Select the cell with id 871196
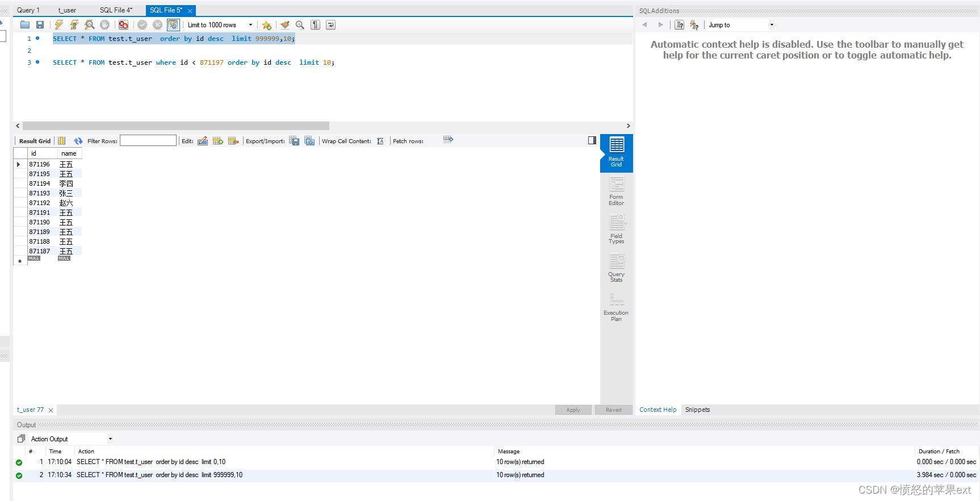Viewport: 980px width, 501px height. [x=42, y=164]
